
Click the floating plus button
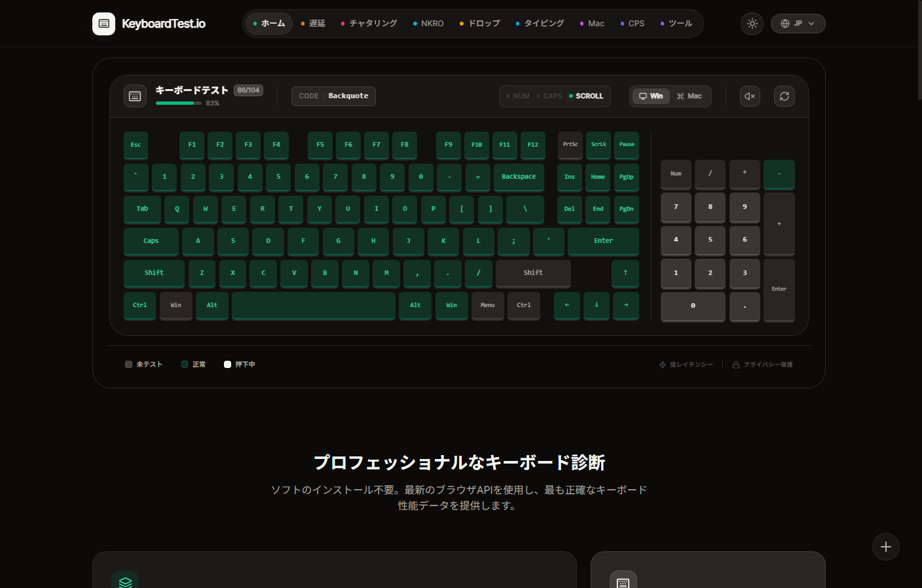coord(885,547)
